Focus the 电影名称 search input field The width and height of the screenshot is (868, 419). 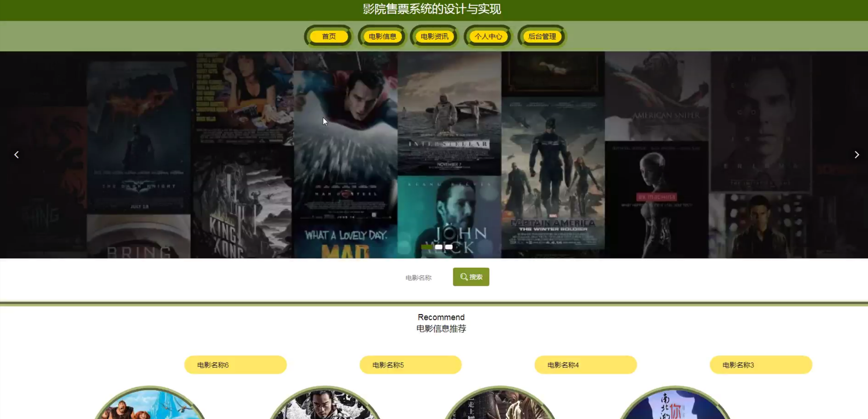click(418, 277)
